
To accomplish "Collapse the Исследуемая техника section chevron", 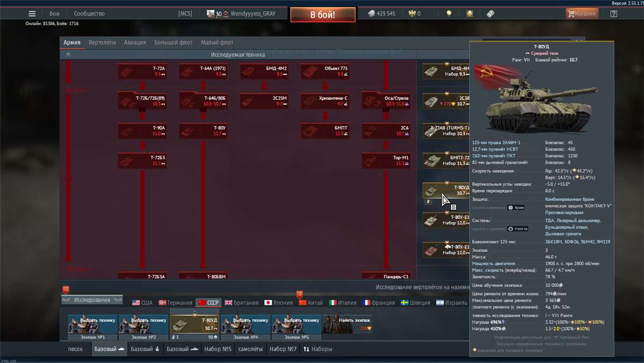I will tap(68, 54).
